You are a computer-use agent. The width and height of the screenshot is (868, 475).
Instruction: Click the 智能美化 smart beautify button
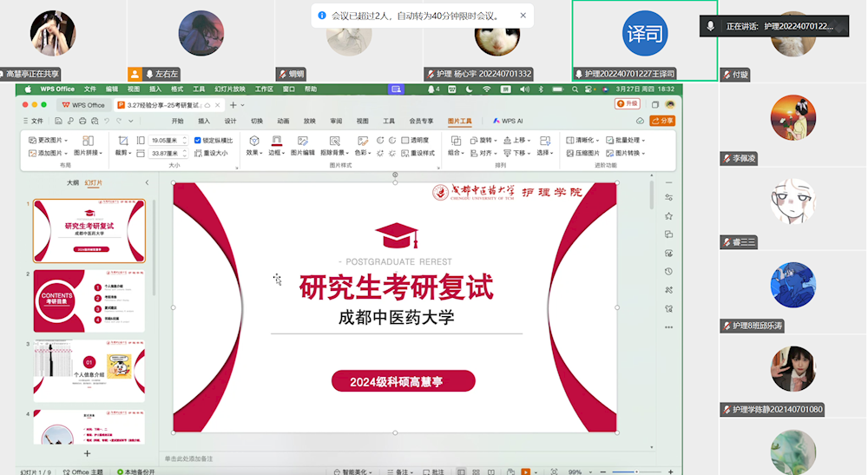(352, 472)
